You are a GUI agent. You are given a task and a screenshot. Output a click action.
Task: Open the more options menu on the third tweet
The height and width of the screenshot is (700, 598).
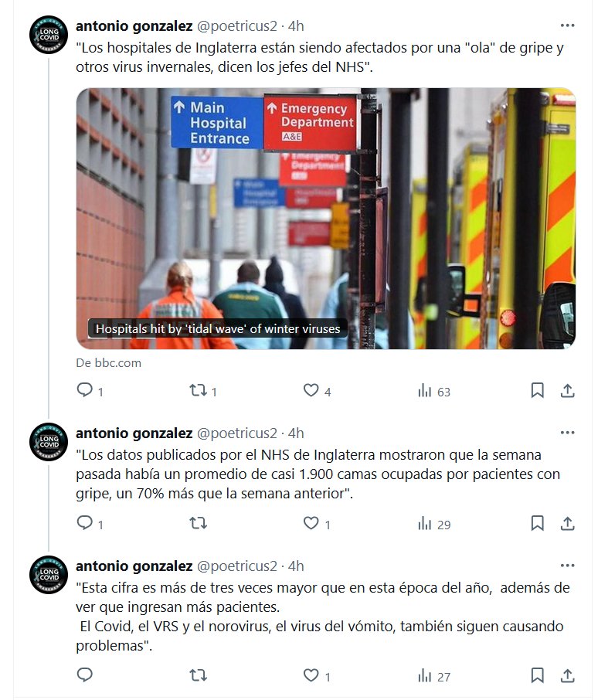(x=567, y=566)
